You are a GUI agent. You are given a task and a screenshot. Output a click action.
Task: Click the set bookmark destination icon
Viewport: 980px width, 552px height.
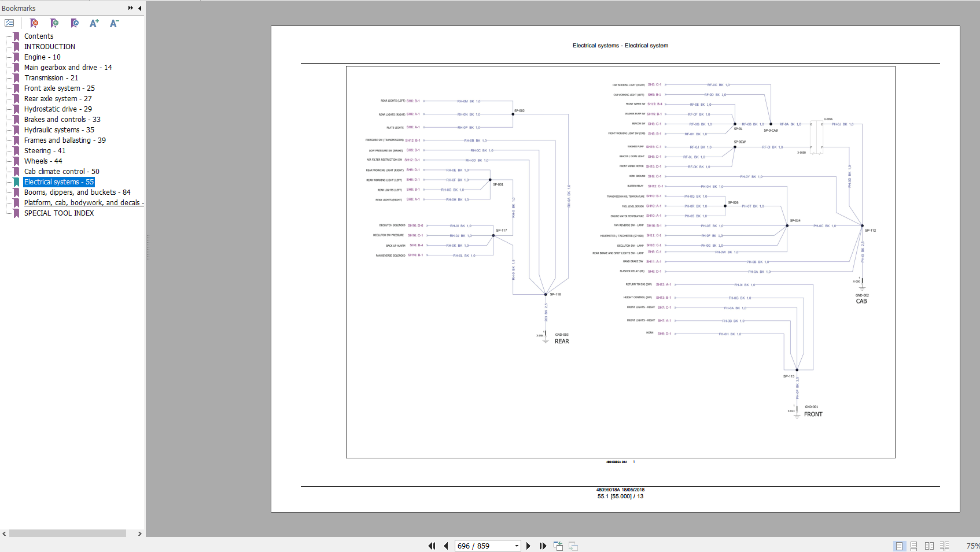pyautogui.click(x=75, y=23)
